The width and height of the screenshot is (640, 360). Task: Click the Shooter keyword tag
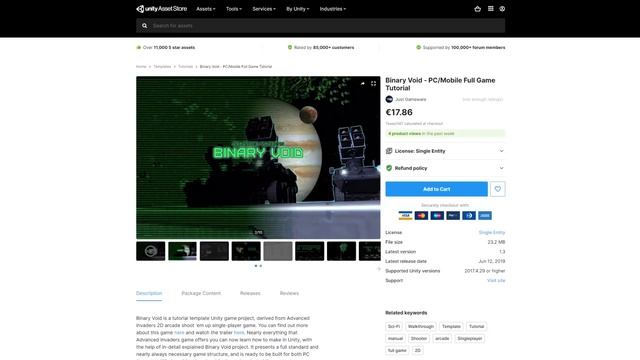(x=419, y=338)
